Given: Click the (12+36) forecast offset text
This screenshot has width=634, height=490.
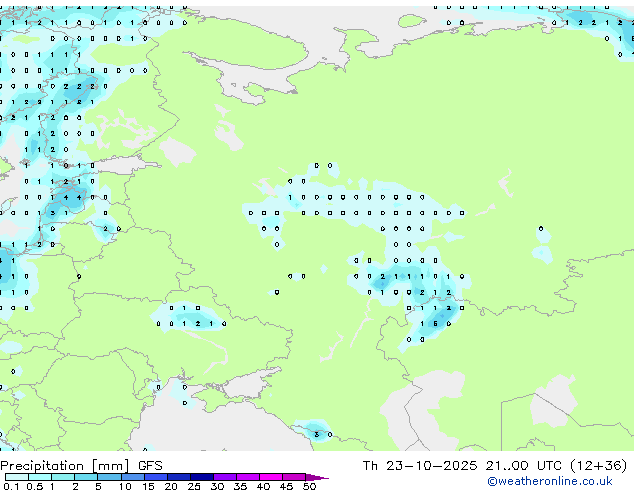Looking at the screenshot, I should pyautogui.click(x=598, y=466).
